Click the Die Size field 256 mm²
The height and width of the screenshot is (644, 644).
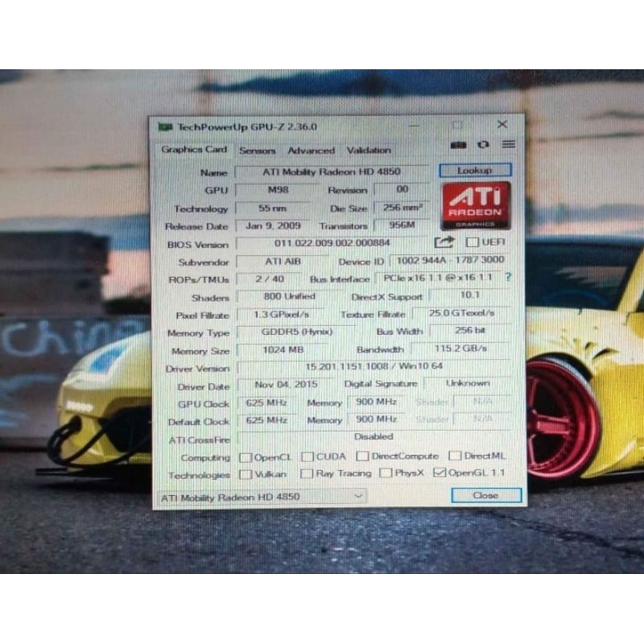pyautogui.click(x=402, y=208)
